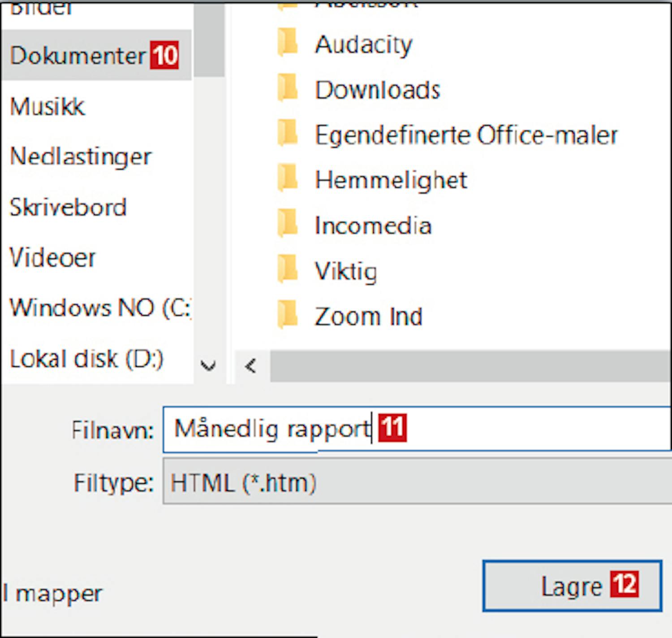
Task: Open the Audacity folder icon
Action: [287, 43]
